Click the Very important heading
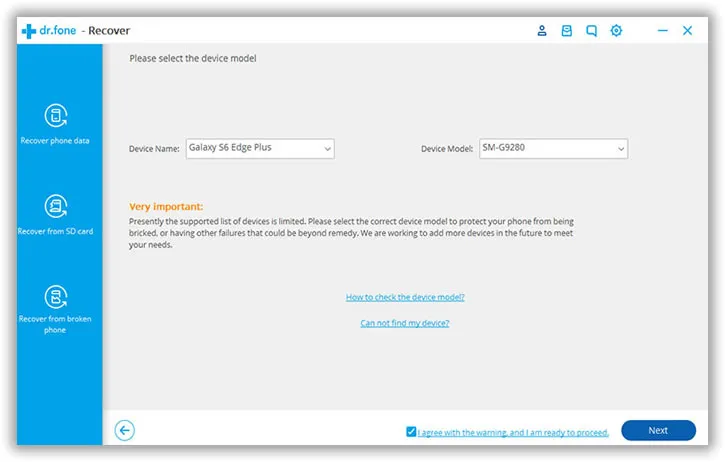Image resolution: width=725 pixels, height=462 pixels. coord(166,207)
